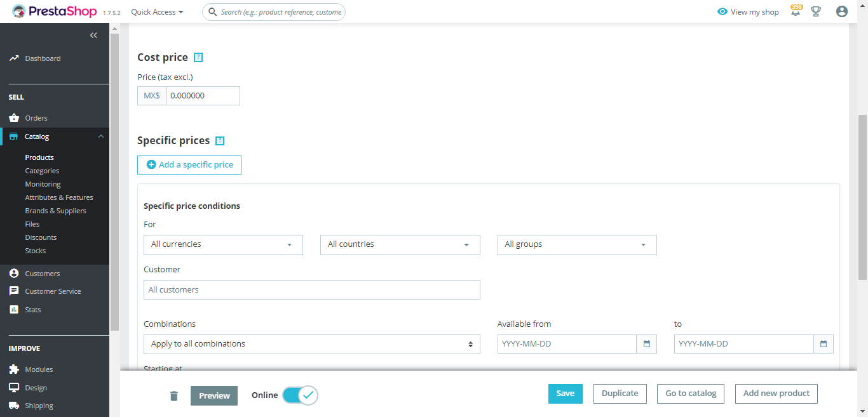Viewport: 868px width, 417px height.
Task: Click Go to catalog button
Action: coord(691,394)
